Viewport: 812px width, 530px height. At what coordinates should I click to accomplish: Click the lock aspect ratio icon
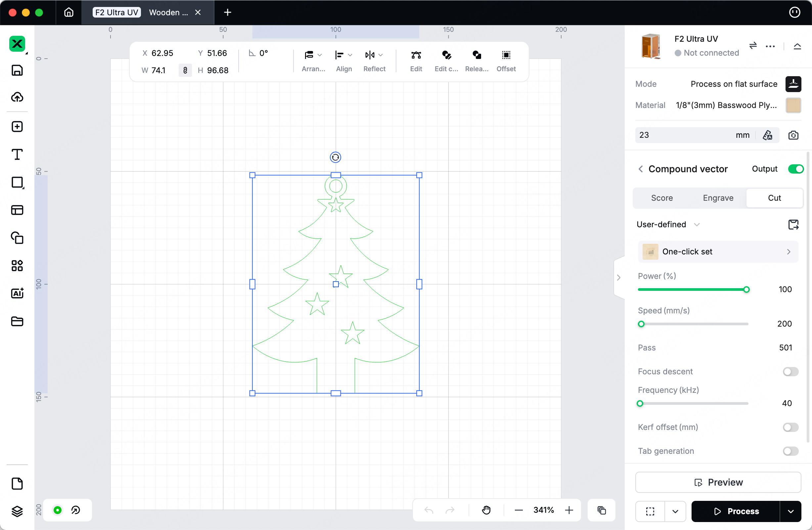(185, 70)
